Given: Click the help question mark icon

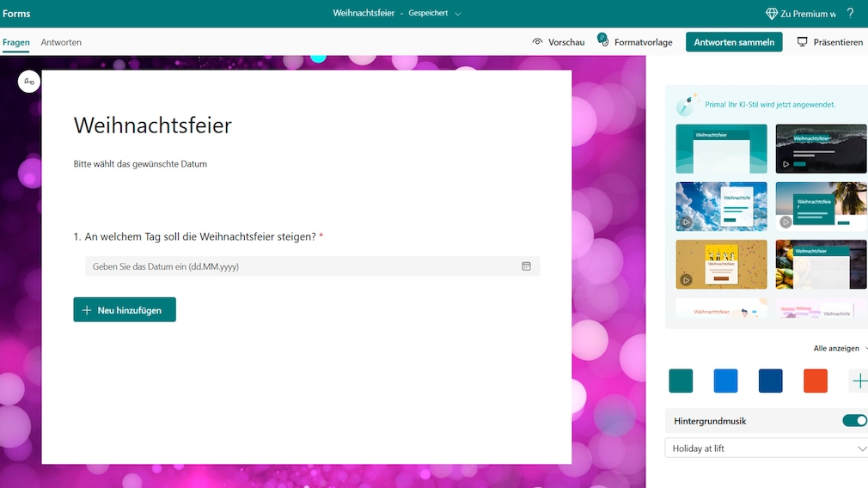Looking at the screenshot, I should pos(850,14).
